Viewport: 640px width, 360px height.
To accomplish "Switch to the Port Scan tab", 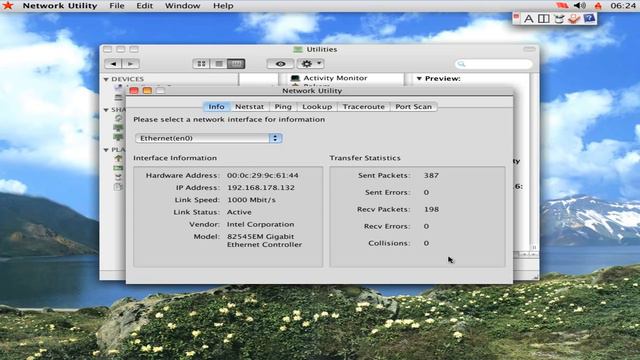I will pyautogui.click(x=413, y=107).
